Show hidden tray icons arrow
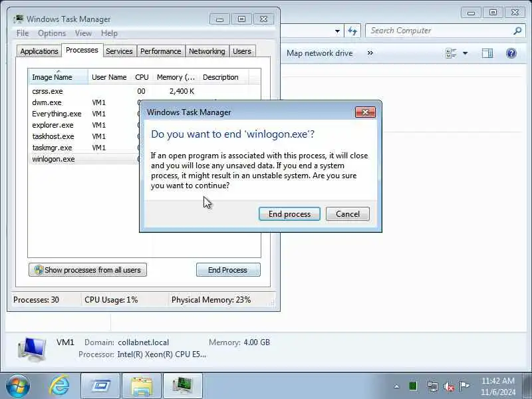532x399 pixels. [x=396, y=386]
